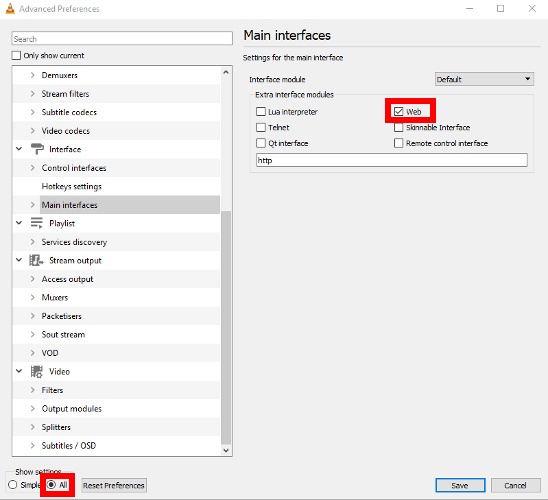Image resolution: width=548 pixels, height=500 pixels.
Task: Enable the Telnet checkbox
Action: click(261, 128)
